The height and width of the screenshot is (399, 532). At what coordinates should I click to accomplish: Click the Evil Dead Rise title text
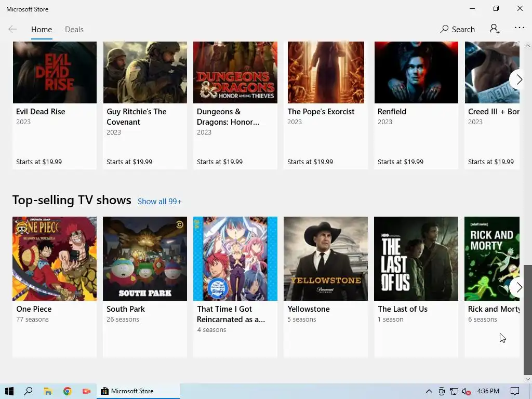coord(41,112)
